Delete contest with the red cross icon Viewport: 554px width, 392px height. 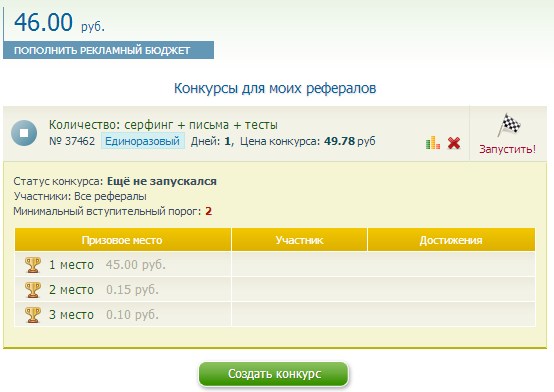click(454, 143)
